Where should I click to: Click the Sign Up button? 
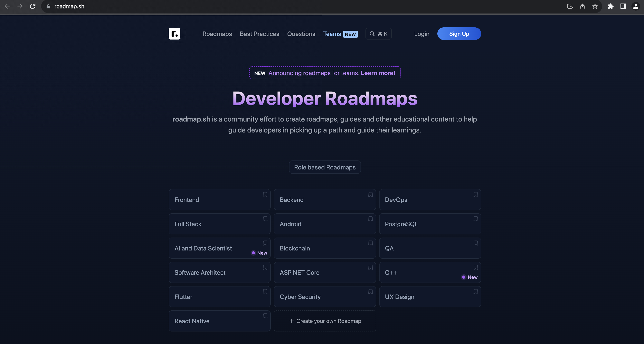(x=459, y=34)
